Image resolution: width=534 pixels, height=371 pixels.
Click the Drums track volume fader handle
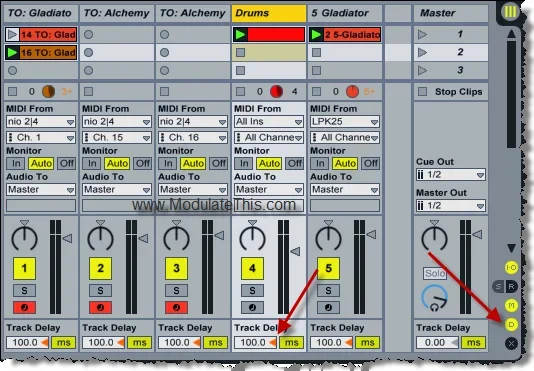(x=295, y=252)
